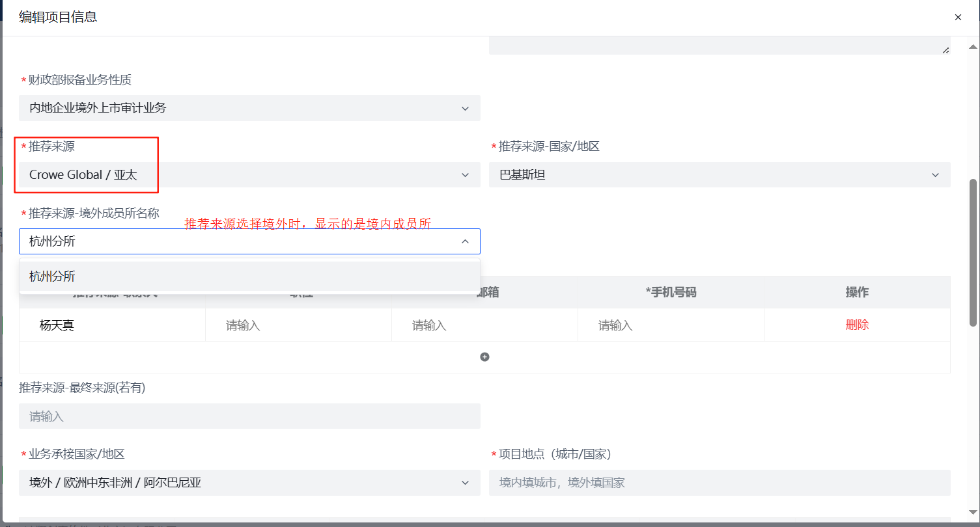Click the 操作 column header
Screen dimensions: 980x527
click(857, 292)
